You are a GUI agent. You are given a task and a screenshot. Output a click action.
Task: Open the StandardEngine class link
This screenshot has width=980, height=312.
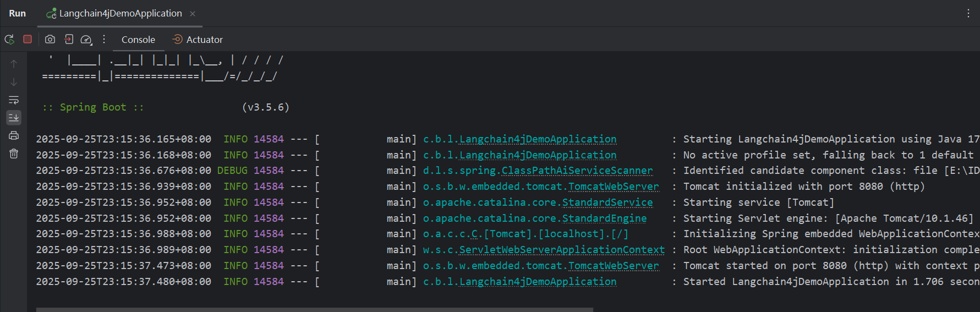[605, 218]
